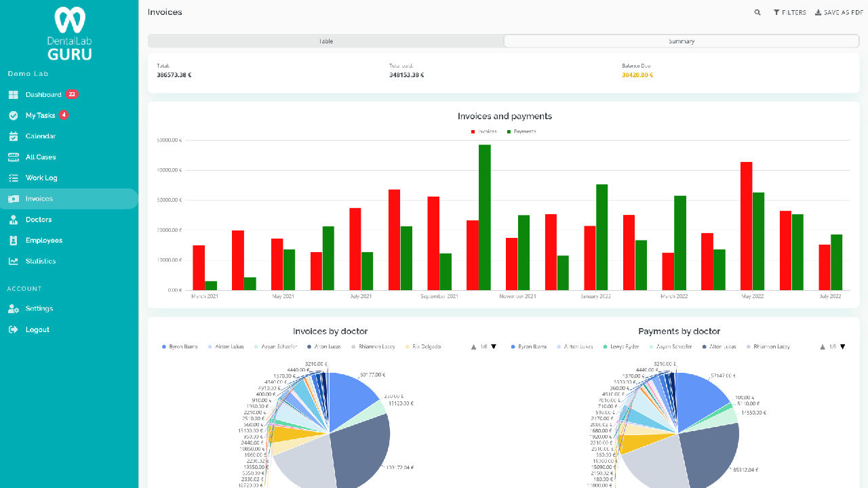Open the Calendar icon in sidebar
The height and width of the screenshot is (488, 868).
pos(13,136)
